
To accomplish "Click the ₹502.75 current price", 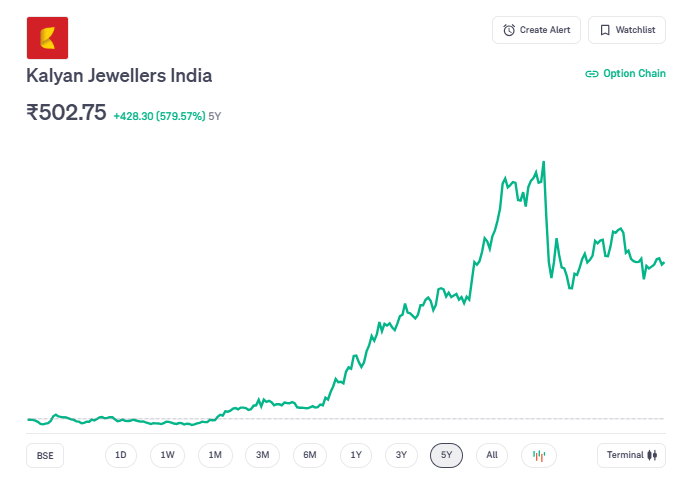I will [66, 113].
